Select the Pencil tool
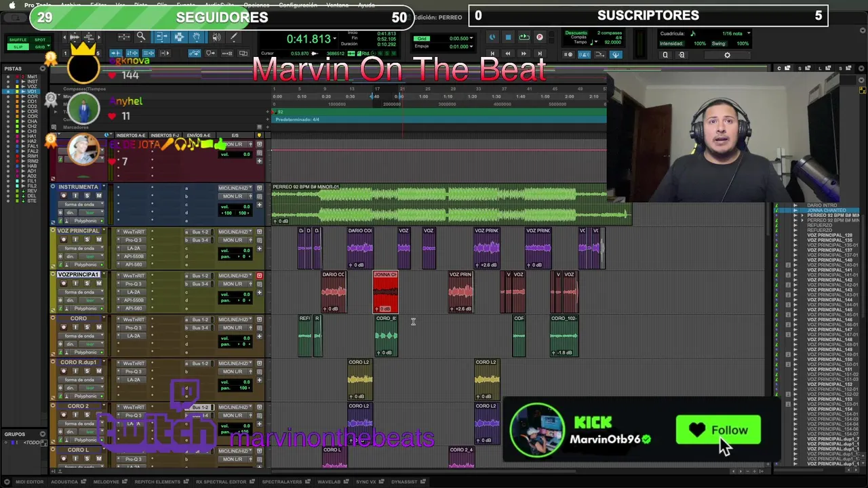This screenshot has width=868, height=488. [234, 37]
